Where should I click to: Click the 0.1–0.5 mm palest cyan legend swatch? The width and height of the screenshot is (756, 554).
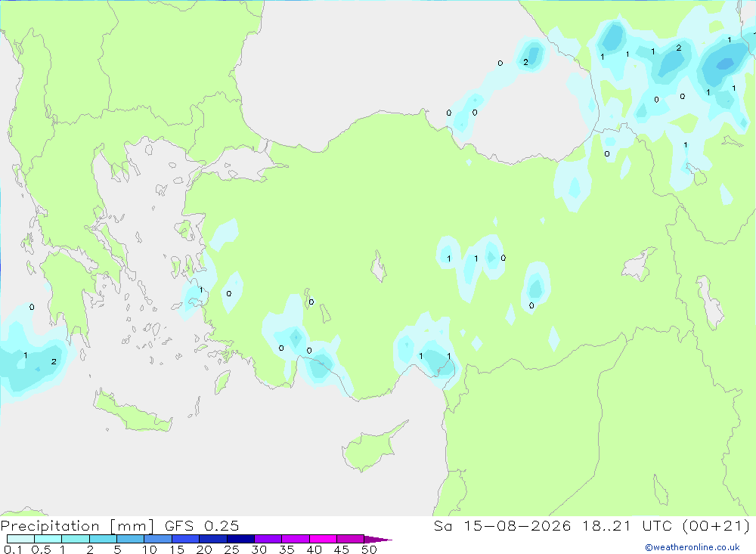click(x=20, y=539)
